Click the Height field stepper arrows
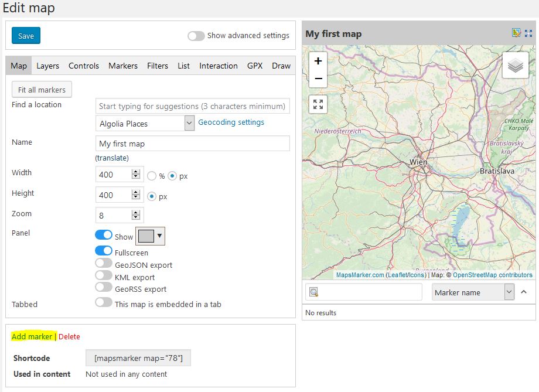 coord(136,195)
